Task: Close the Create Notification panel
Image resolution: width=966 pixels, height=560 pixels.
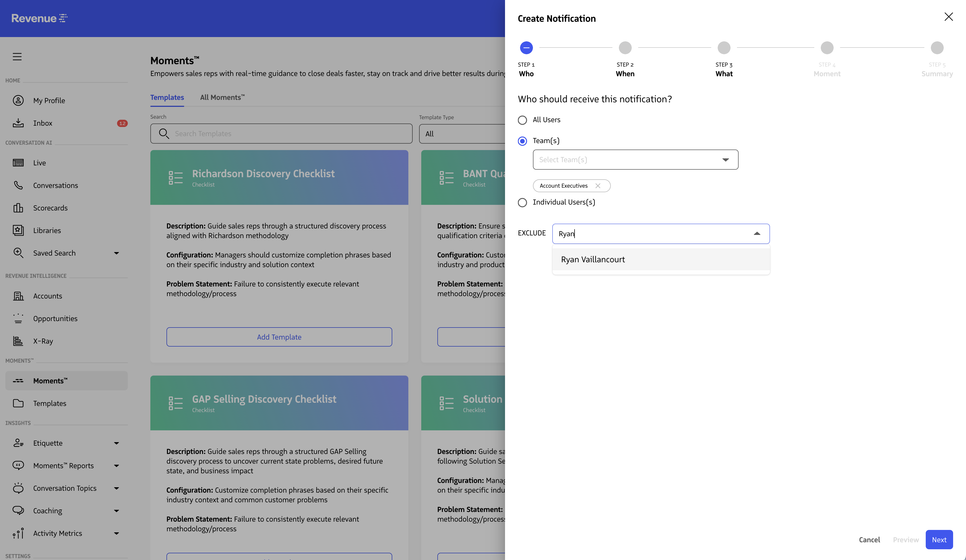Action: (948, 17)
